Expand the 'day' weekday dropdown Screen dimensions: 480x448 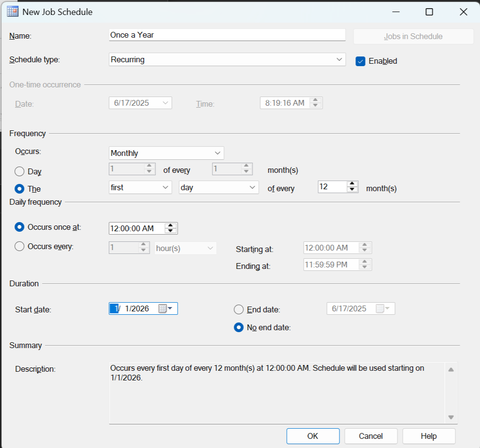[218, 187]
